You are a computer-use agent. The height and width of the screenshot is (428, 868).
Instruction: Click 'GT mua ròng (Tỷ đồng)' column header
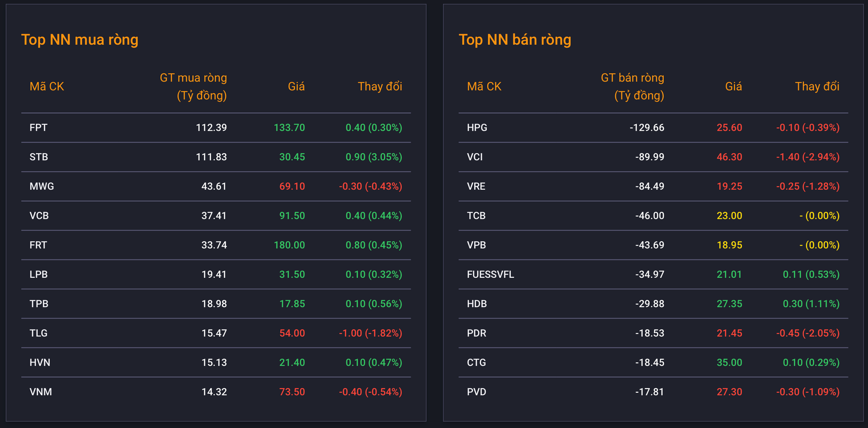click(x=193, y=86)
